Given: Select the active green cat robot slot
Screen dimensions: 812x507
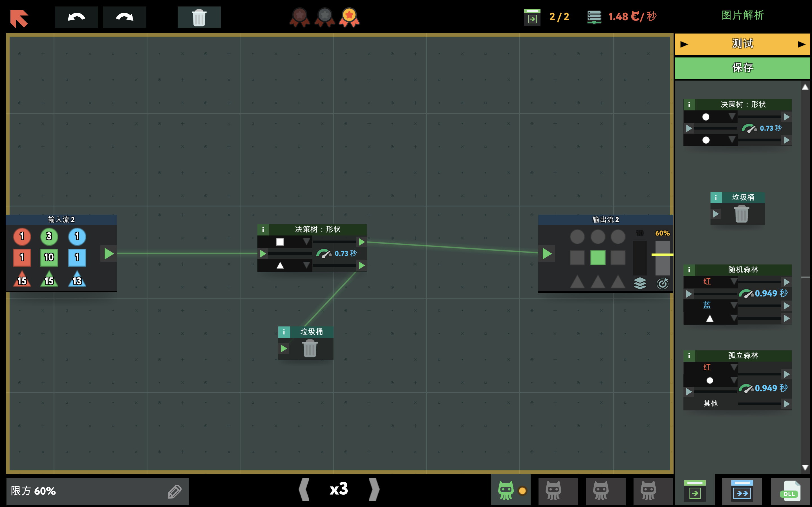Looking at the screenshot, I should point(506,491).
